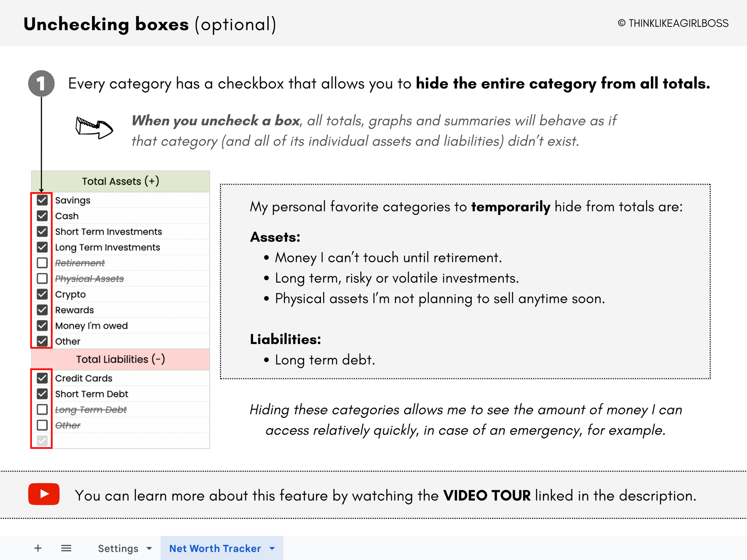747x560 pixels.
Task: Switch to the Settings sheet tab
Action: click(118, 548)
